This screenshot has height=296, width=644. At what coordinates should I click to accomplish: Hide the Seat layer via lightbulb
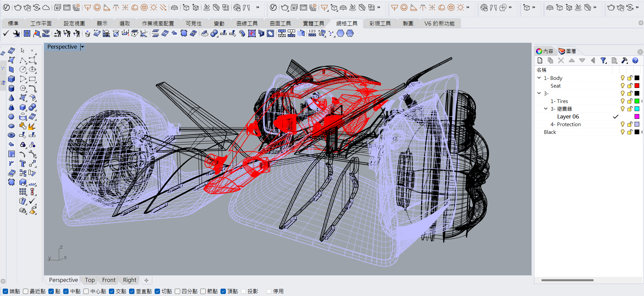point(622,86)
